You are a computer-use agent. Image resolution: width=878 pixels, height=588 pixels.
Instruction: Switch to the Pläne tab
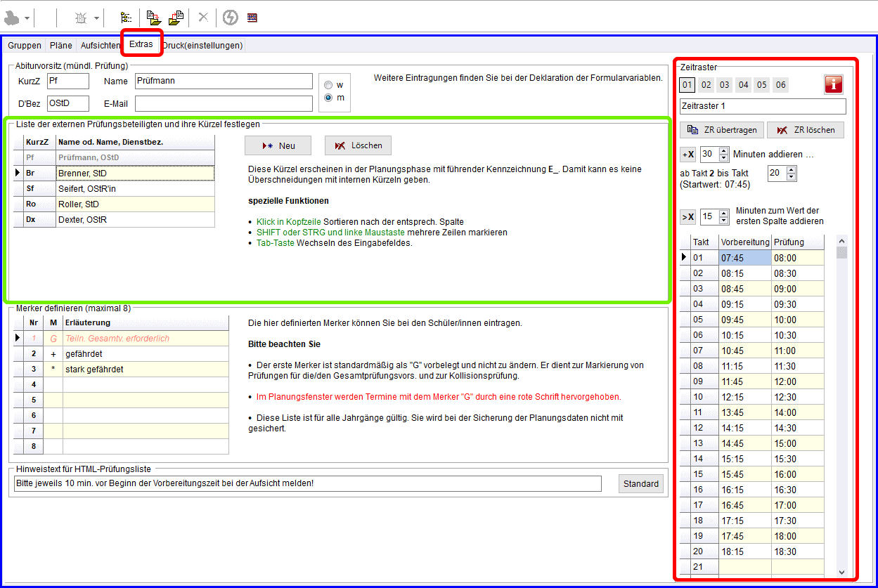coord(61,46)
